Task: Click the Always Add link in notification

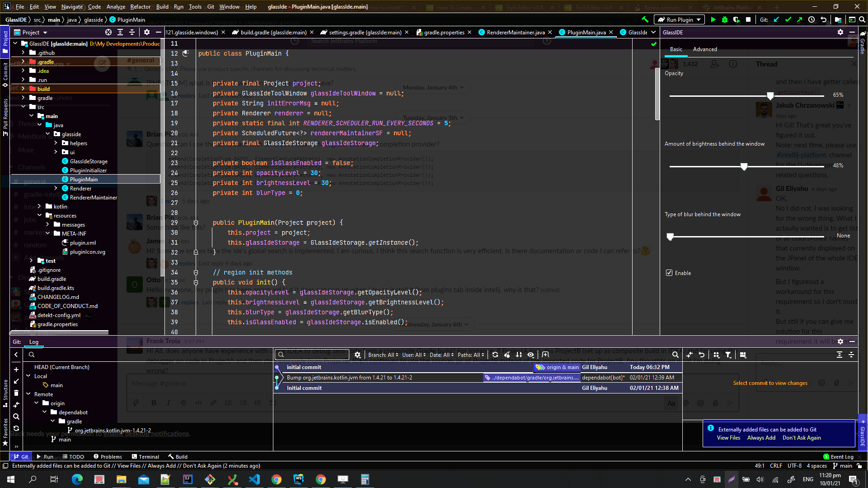Action: point(761,437)
